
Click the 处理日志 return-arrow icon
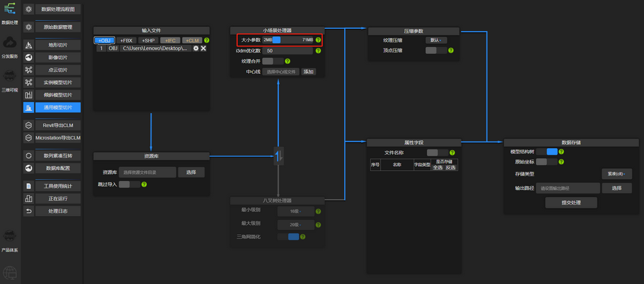[29, 211]
